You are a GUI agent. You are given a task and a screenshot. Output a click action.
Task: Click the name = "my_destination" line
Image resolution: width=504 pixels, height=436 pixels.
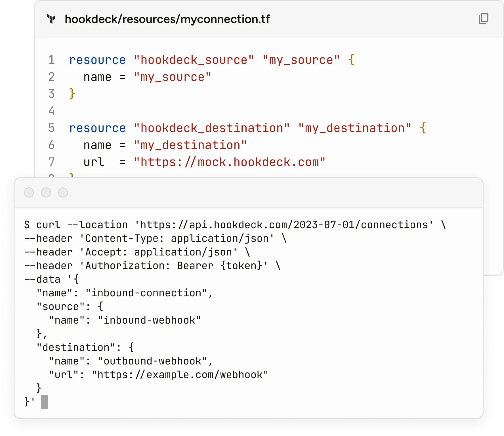[x=165, y=145]
